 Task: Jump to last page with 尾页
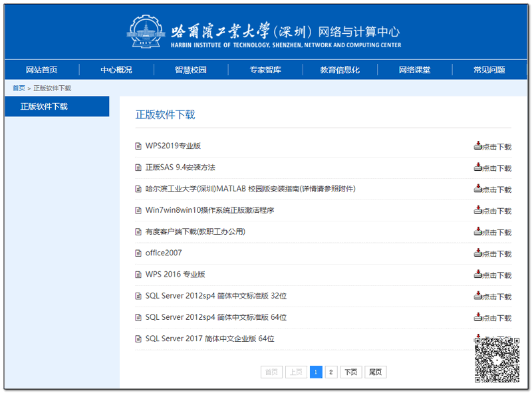pos(375,372)
